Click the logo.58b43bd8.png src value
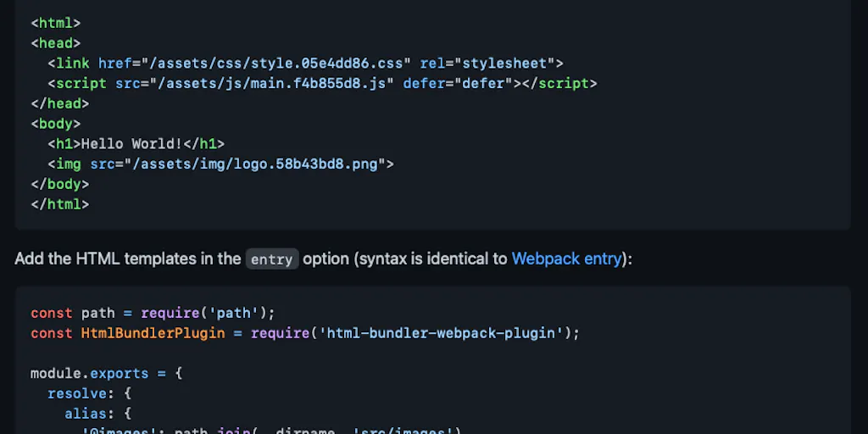This screenshot has height=434, width=868. click(x=254, y=164)
